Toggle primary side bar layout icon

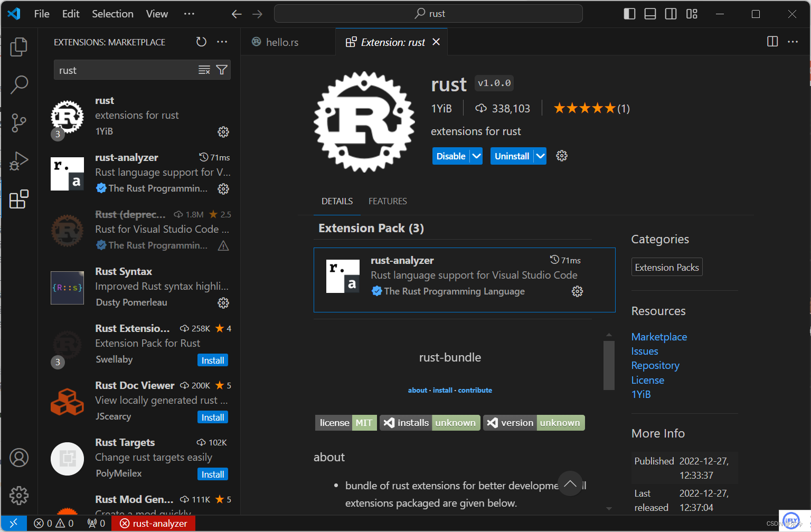[x=629, y=14]
